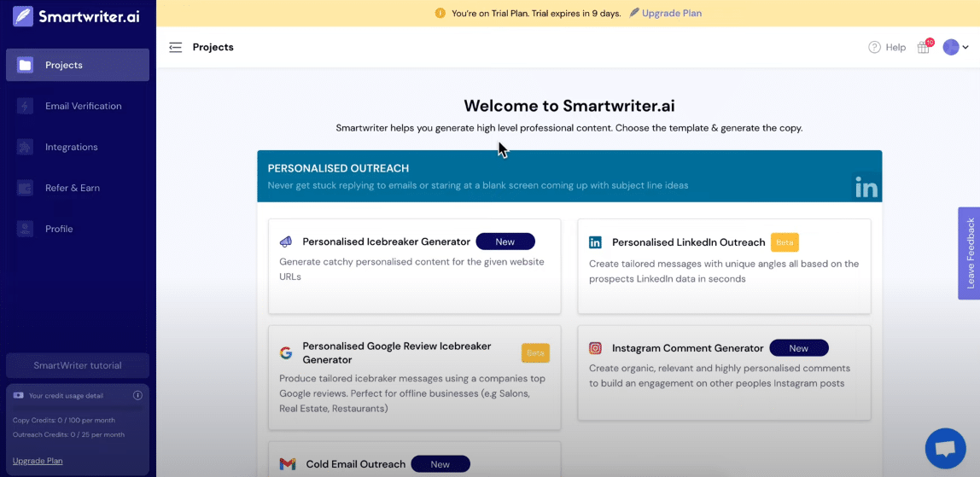Click 'Welcome to Smartwriter.ai' heading
The height and width of the screenshot is (477, 980).
click(569, 105)
